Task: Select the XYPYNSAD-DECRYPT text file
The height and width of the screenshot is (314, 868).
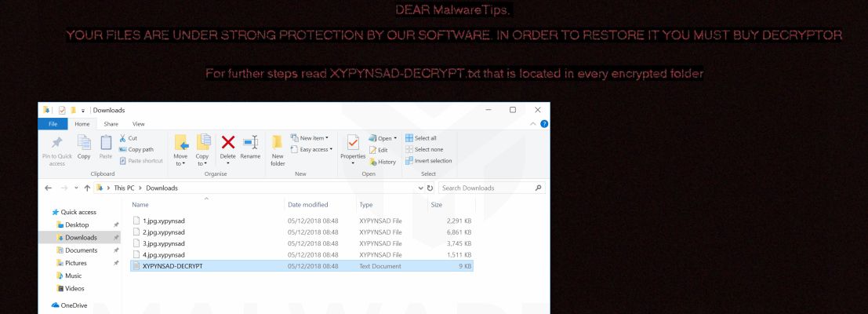Action: point(302,266)
